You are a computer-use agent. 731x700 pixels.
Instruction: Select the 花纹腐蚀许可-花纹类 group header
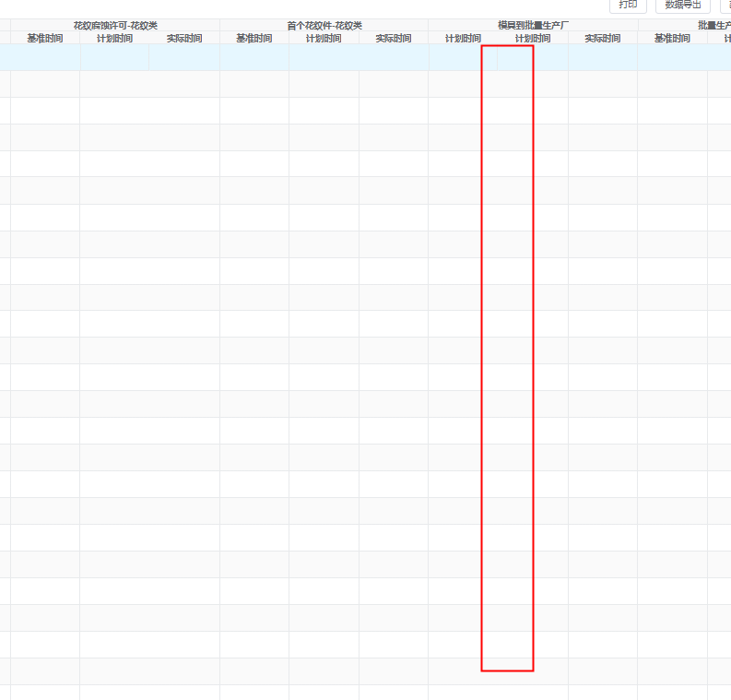(115, 26)
